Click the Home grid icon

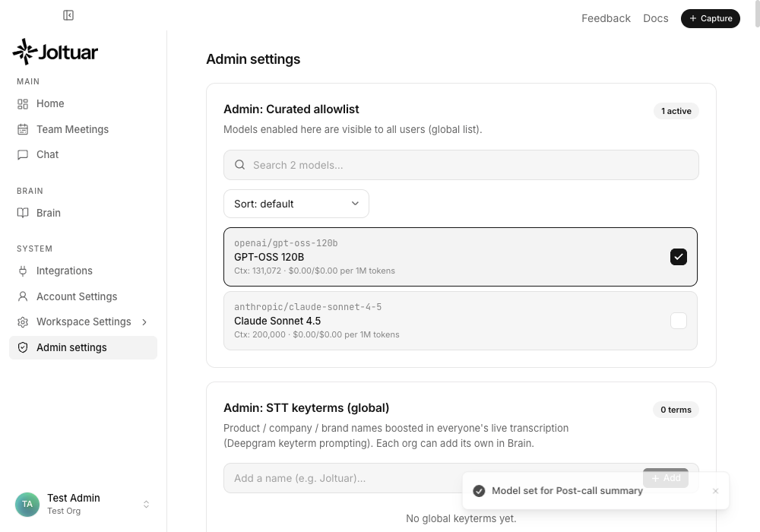tap(23, 103)
